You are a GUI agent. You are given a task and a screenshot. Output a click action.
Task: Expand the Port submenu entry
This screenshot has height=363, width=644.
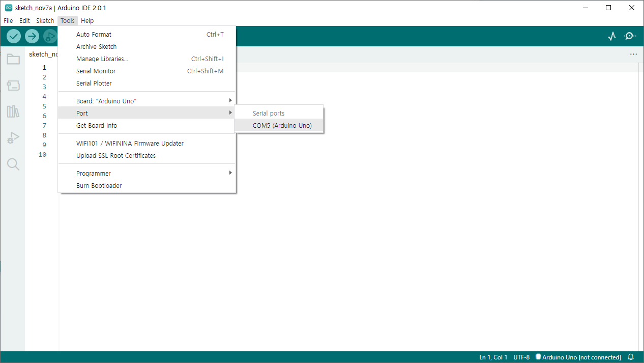pos(147,113)
